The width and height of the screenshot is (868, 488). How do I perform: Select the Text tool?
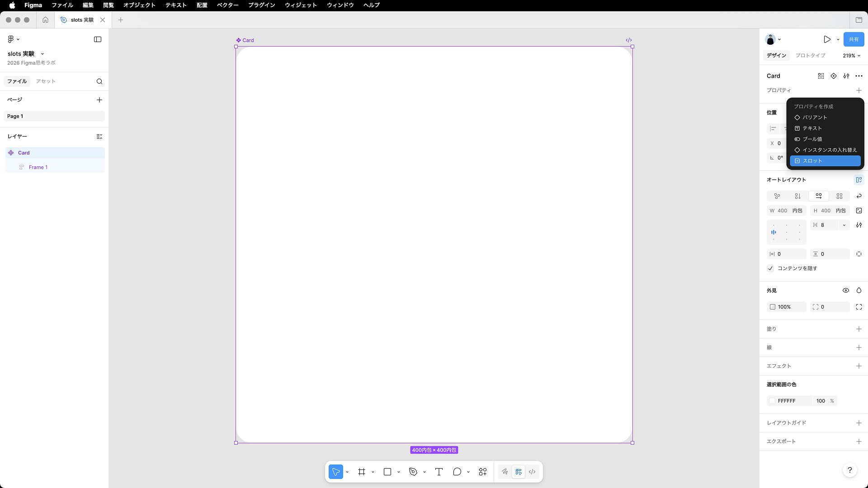click(x=439, y=472)
